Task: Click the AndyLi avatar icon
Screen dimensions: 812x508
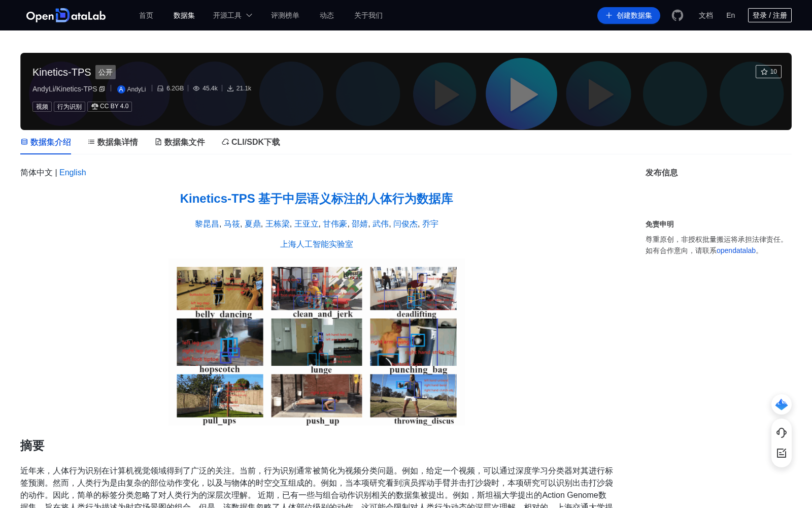Action: (121, 89)
